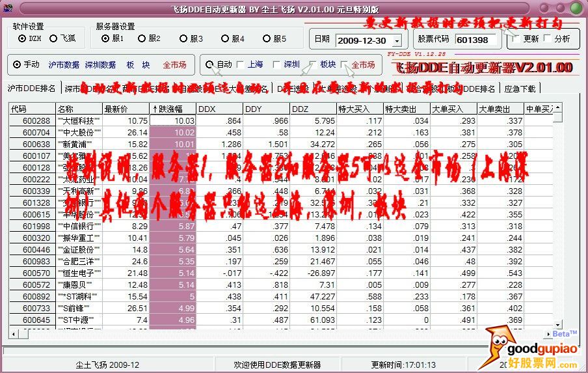Select the 新黄浦 stock name cell
The image size is (588, 373).
79,144
